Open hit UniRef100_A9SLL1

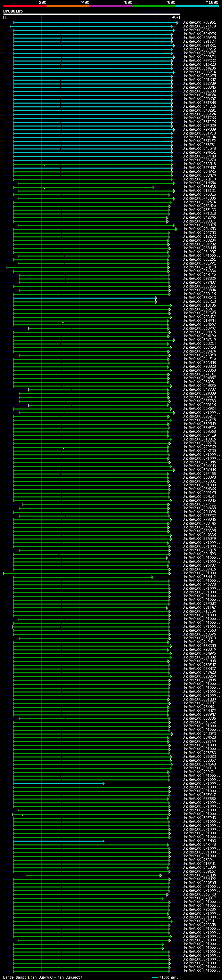(x=199, y=30)
